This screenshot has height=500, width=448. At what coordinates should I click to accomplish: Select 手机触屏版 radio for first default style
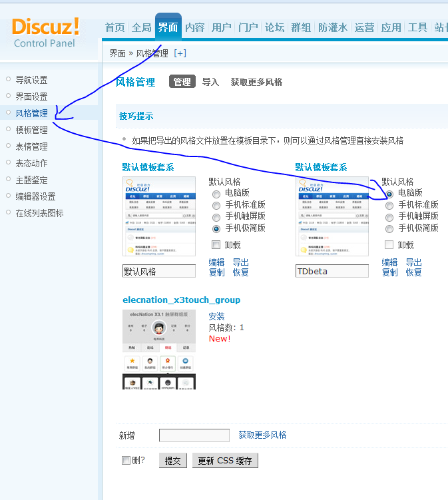click(216, 217)
